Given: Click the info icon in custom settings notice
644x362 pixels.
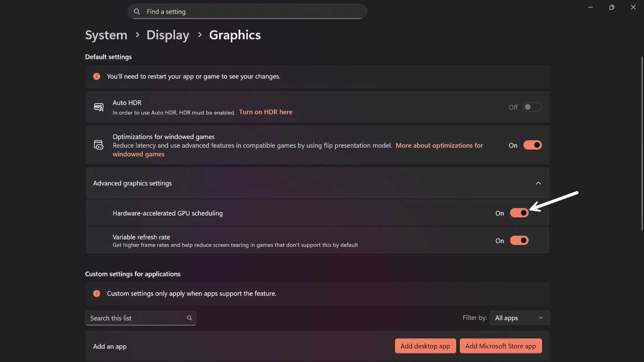Looking at the screenshot, I should 96,293.
